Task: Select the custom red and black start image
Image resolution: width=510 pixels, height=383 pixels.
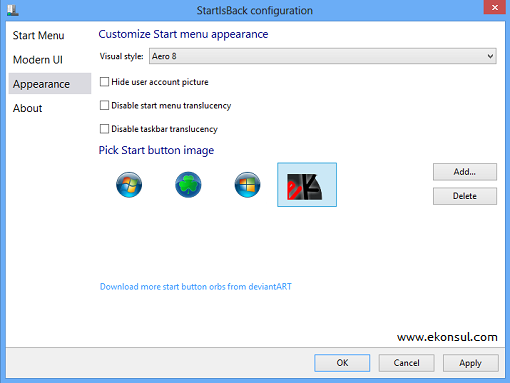Action: coord(307,185)
